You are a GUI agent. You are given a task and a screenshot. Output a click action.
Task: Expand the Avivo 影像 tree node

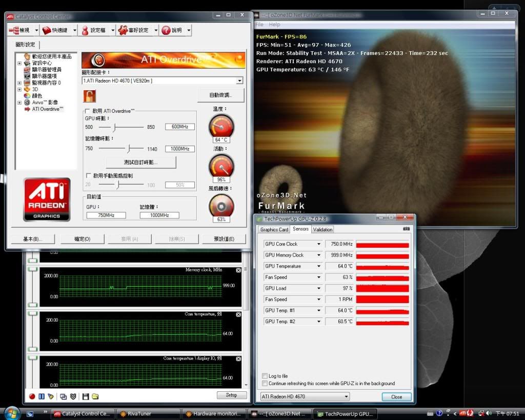pos(19,103)
